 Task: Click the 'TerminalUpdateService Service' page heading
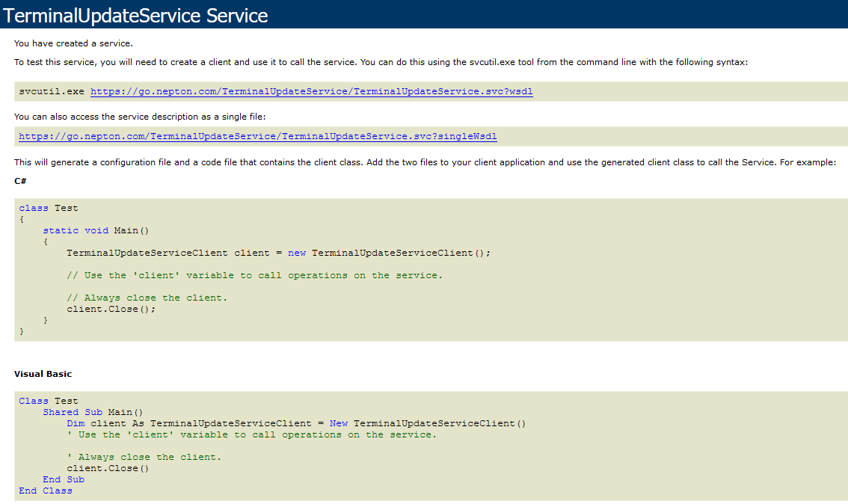pos(135,16)
